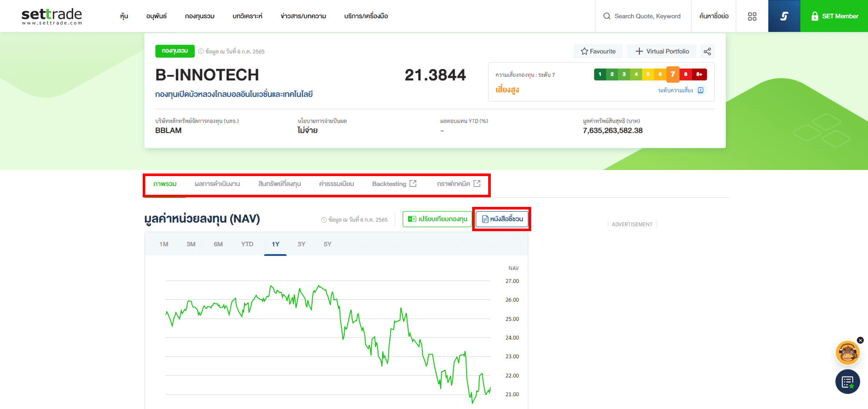Open the หุ้น menu

(x=124, y=16)
